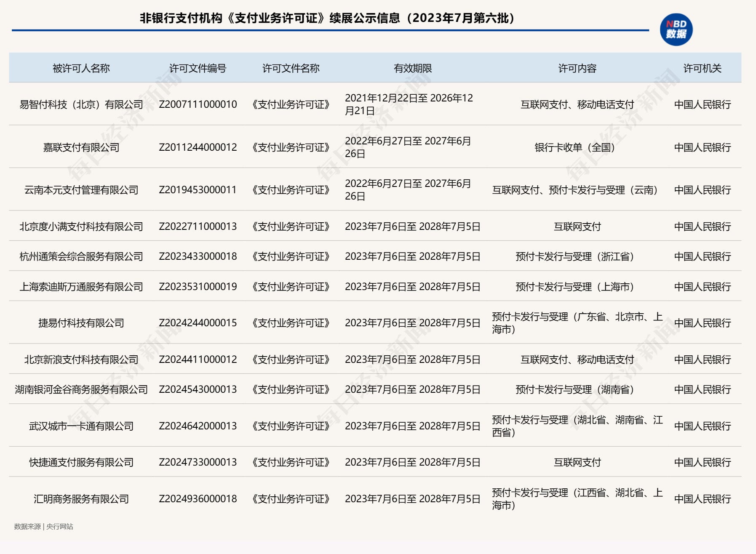Viewport: 756px width, 554px height.
Task: Click the license number Z2019453000011
Action: [x=198, y=190]
